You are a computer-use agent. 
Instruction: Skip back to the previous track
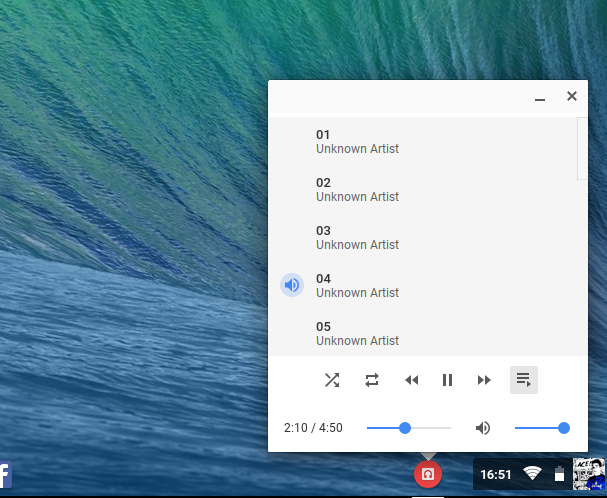(411, 380)
